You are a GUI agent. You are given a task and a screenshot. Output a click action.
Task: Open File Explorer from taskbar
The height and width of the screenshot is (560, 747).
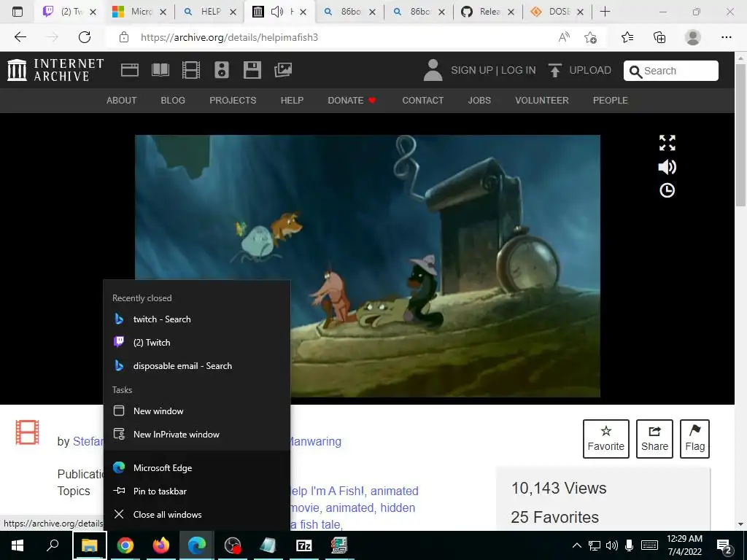[90, 545]
